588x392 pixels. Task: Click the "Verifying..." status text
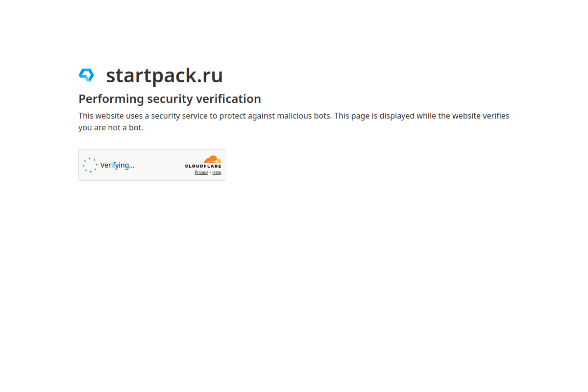[x=117, y=165]
